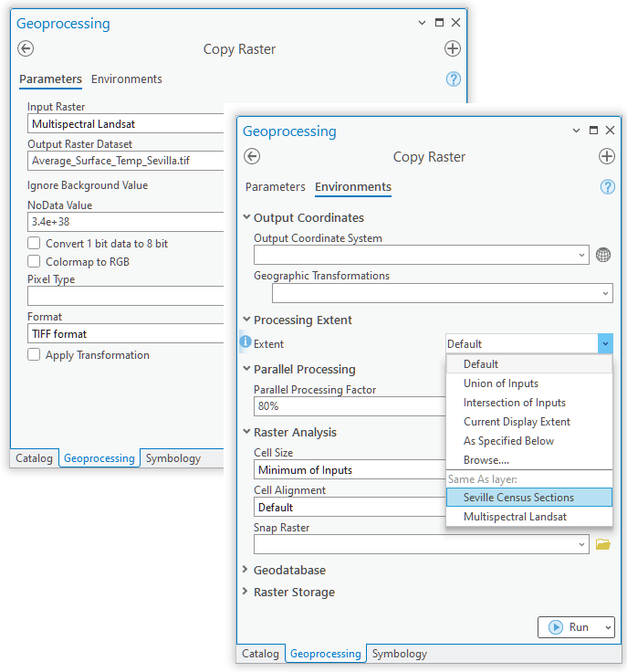This screenshot has height=672, width=627.
Task: Select Environments tab in front pane
Action: [353, 187]
